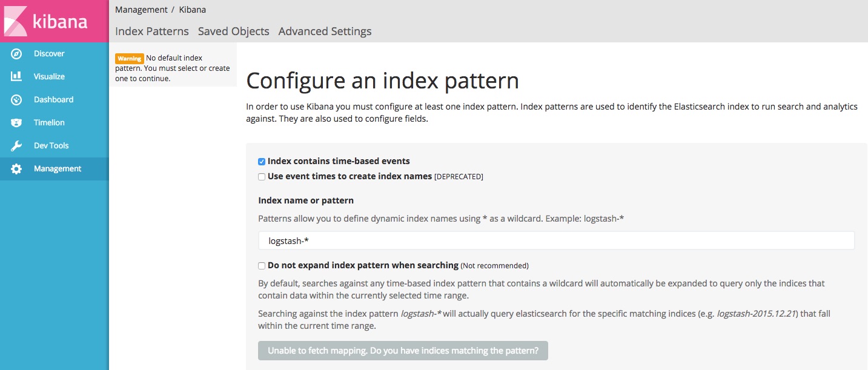Select the Timelion label in the sidebar
868x370 pixels.
click(x=49, y=123)
